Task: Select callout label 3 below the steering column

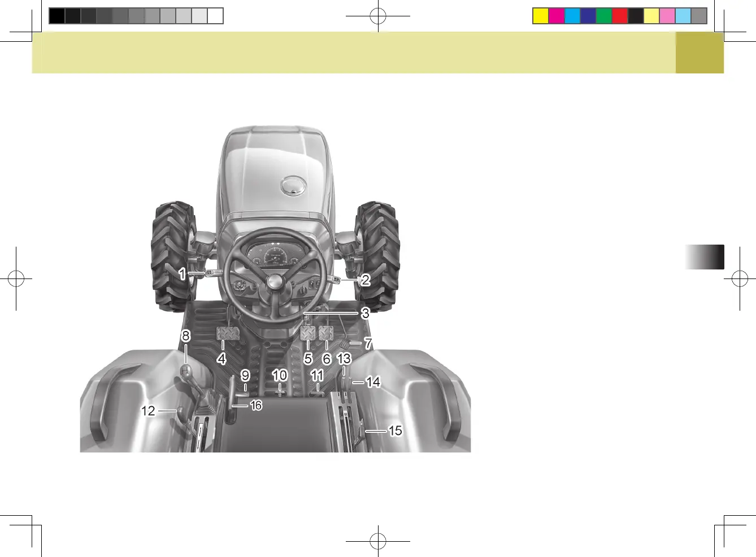Action: click(x=366, y=312)
